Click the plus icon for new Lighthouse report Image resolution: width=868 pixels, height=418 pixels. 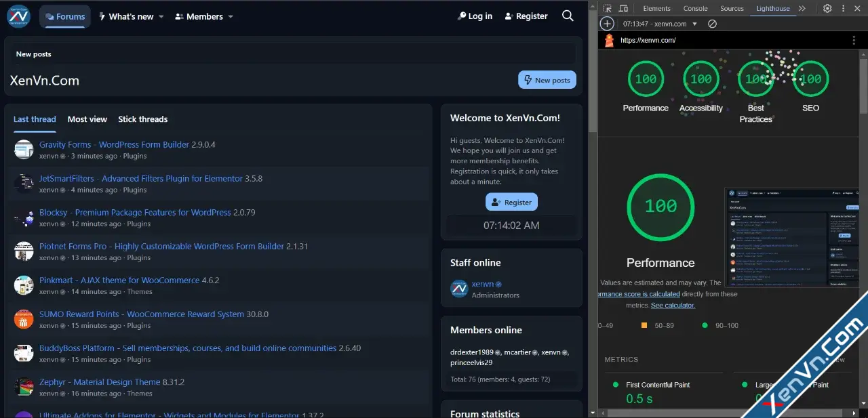[x=607, y=24]
